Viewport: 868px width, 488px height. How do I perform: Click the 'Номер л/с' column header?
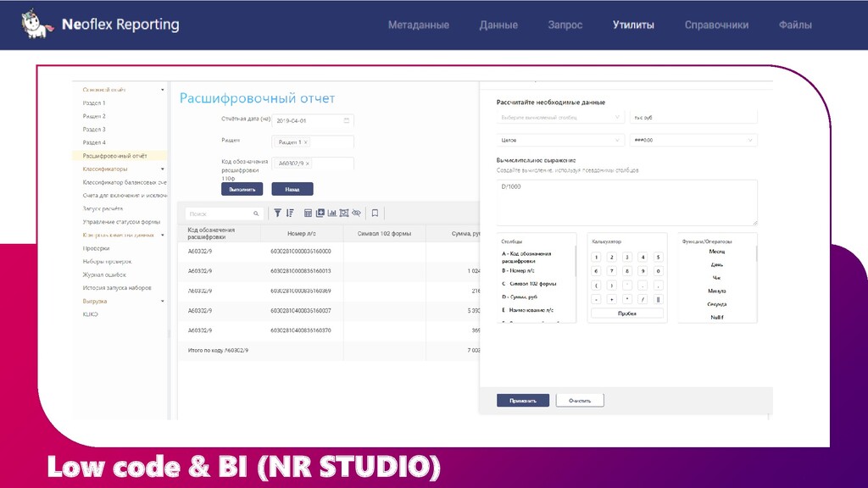[x=302, y=234]
